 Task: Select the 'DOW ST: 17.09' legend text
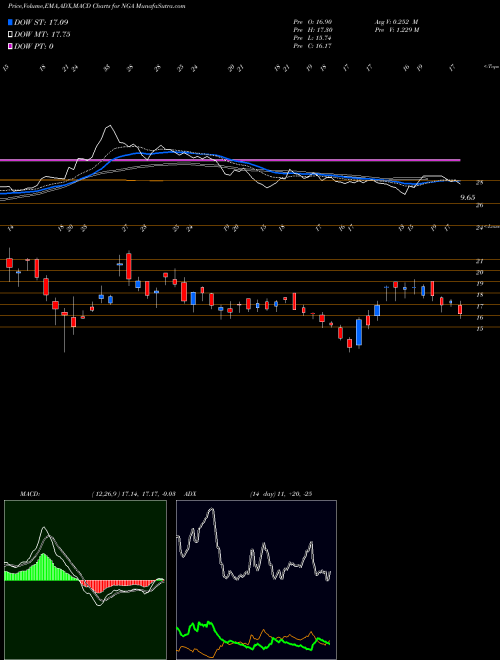(41, 22)
